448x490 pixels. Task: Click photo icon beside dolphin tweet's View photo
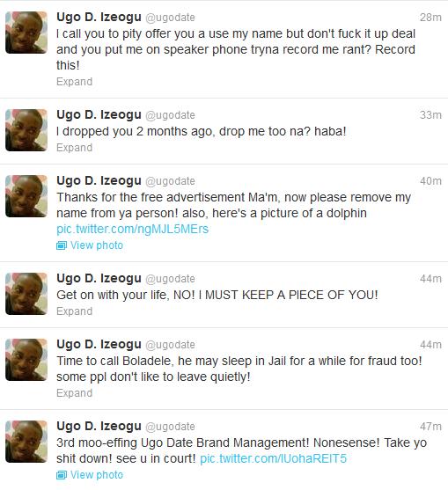[x=62, y=245]
